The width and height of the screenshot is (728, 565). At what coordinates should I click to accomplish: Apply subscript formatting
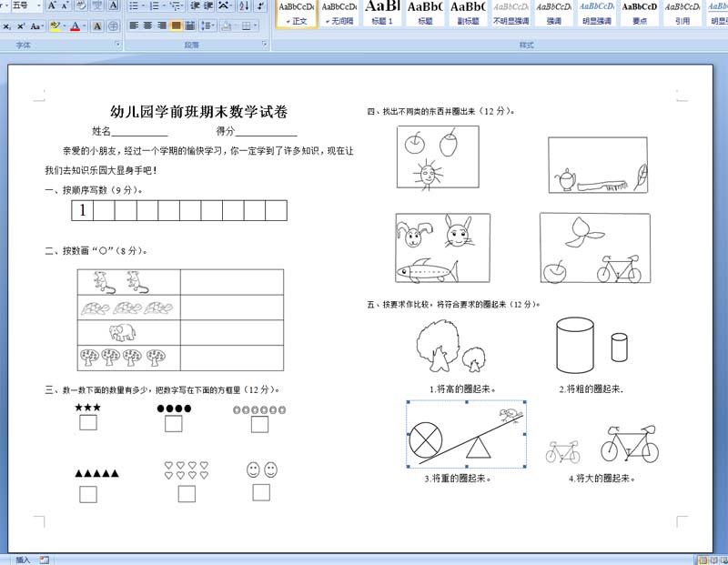7,26
